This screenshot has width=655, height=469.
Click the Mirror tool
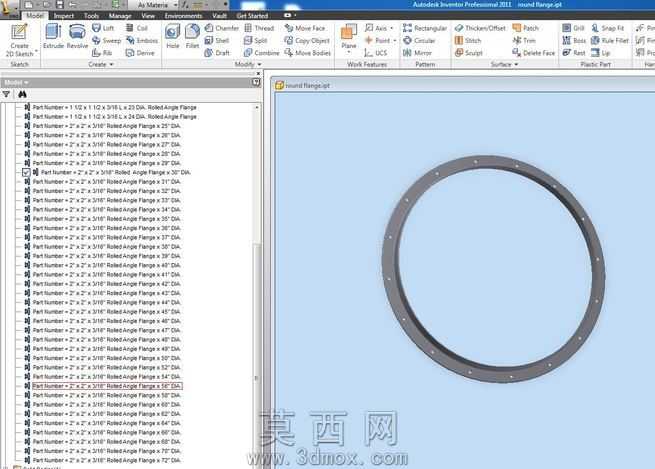pos(417,53)
